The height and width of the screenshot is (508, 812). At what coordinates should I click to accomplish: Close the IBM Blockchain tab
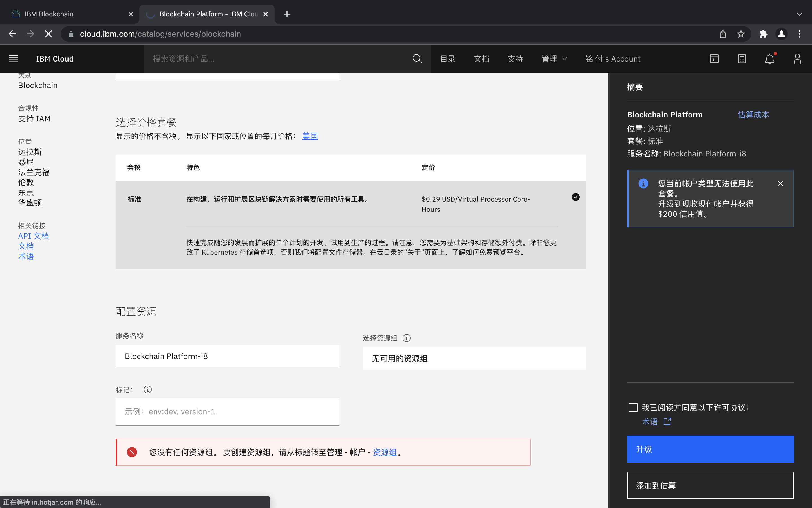[x=131, y=14]
